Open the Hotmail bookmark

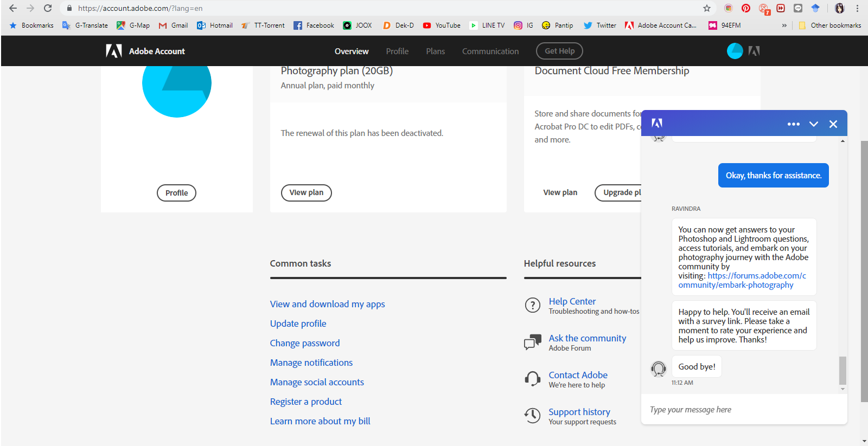[x=215, y=25]
